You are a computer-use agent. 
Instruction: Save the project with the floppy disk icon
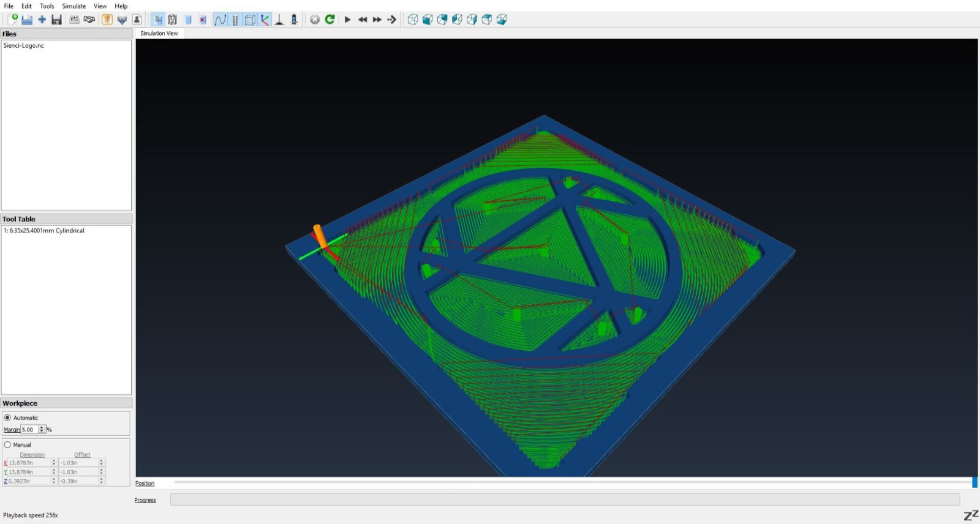click(x=56, y=20)
